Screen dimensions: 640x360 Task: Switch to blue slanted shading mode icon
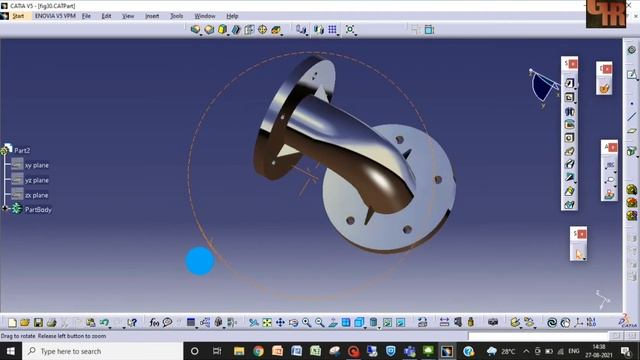pos(236,29)
